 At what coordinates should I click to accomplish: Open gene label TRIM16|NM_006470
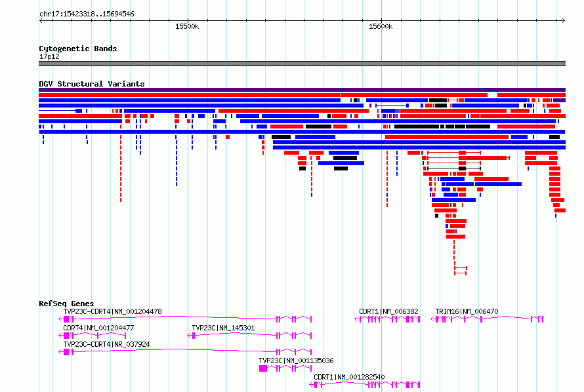click(x=467, y=311)
